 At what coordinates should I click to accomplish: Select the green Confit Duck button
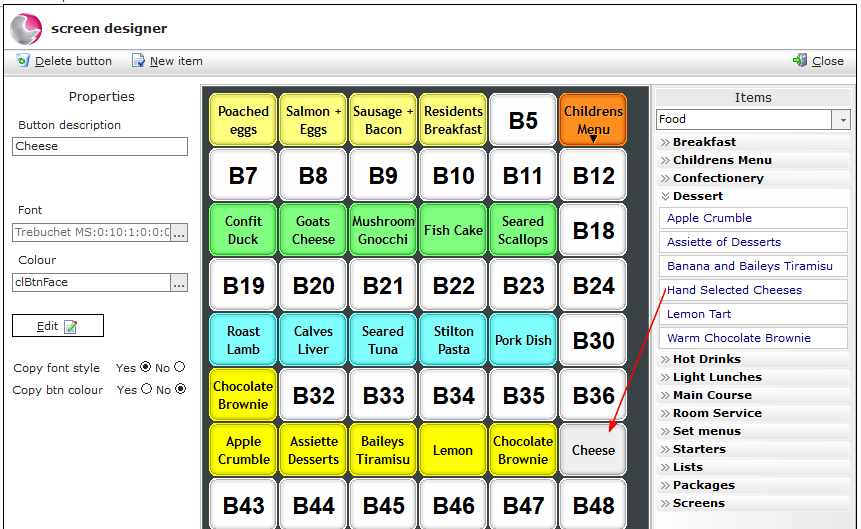243,230
